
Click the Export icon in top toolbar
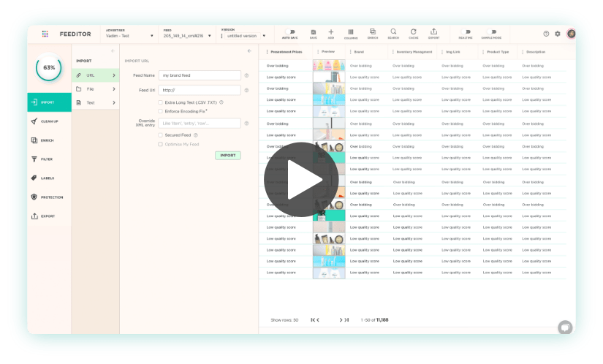coord(433,33)
